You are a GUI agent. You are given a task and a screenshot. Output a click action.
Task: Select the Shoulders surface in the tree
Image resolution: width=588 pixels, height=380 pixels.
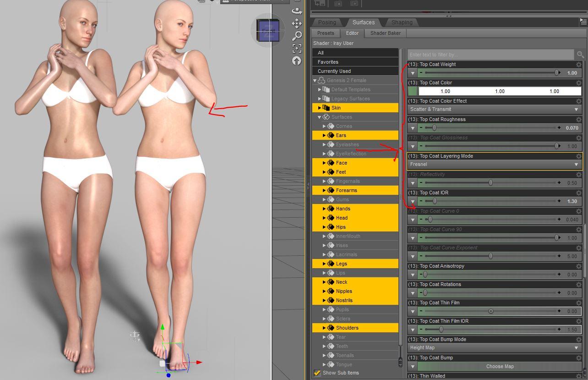pos(355,328)
